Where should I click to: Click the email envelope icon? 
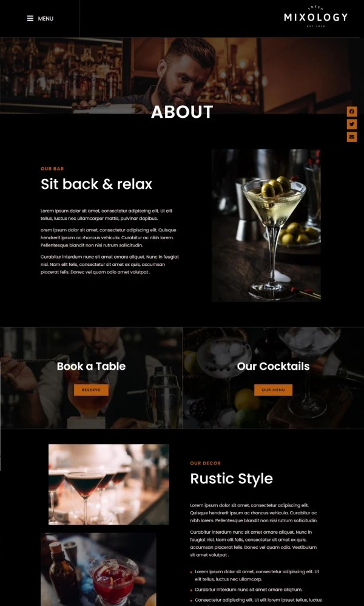coord(352,137)
